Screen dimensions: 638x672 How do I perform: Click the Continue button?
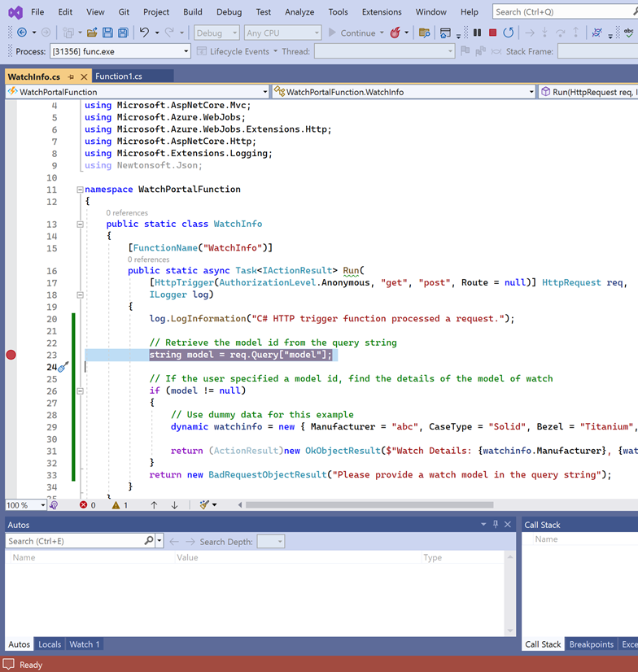coord(352,33)
